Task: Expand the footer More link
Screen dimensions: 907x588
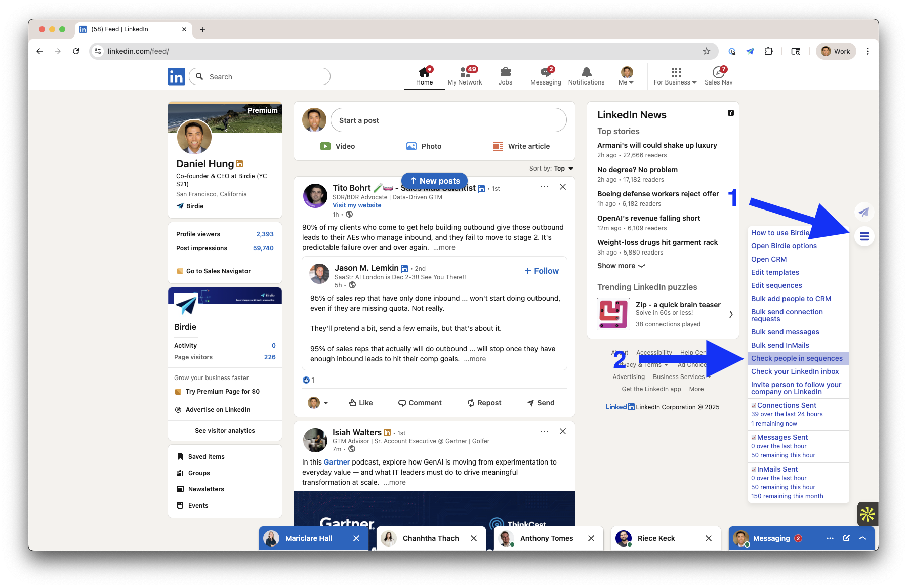Action: coord(696,389)
